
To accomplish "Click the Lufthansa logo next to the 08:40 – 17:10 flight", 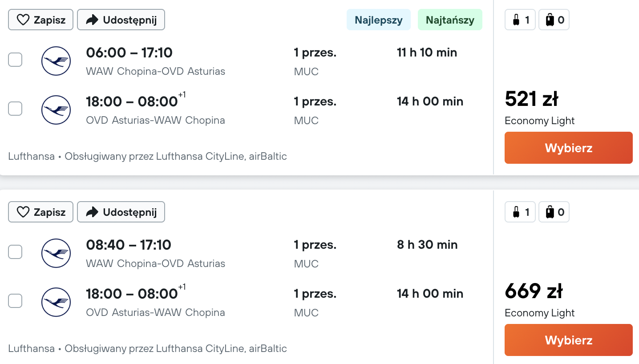I will pos(56,253).
